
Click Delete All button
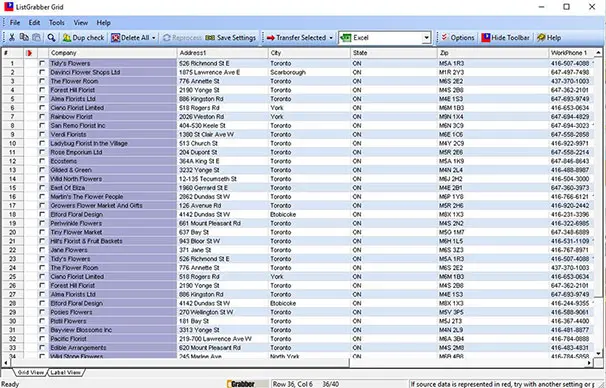(130, 37)
